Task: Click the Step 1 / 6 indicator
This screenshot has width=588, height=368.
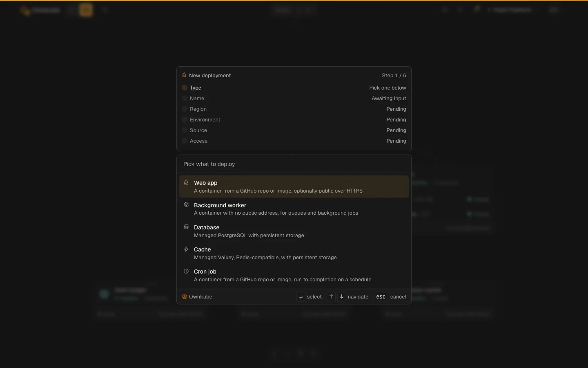Action: [x=394, y=75]
